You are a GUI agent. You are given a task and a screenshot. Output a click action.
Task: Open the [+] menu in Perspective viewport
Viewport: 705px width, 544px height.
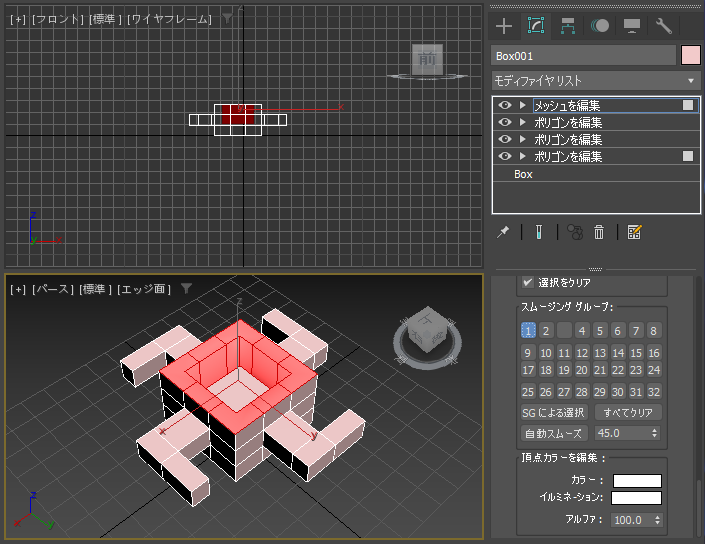point(18,289)
